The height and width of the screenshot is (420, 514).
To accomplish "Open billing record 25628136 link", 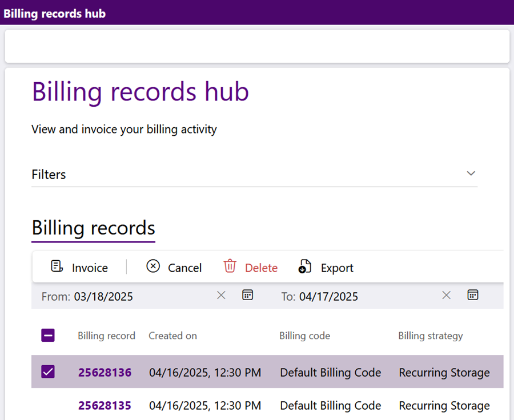I will 105,373.
